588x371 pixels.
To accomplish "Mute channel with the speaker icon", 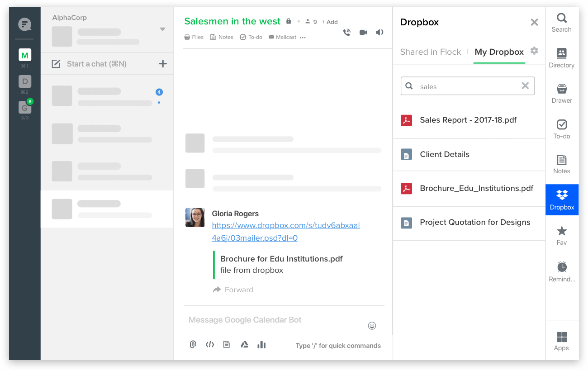I will (x=379, y=33).
